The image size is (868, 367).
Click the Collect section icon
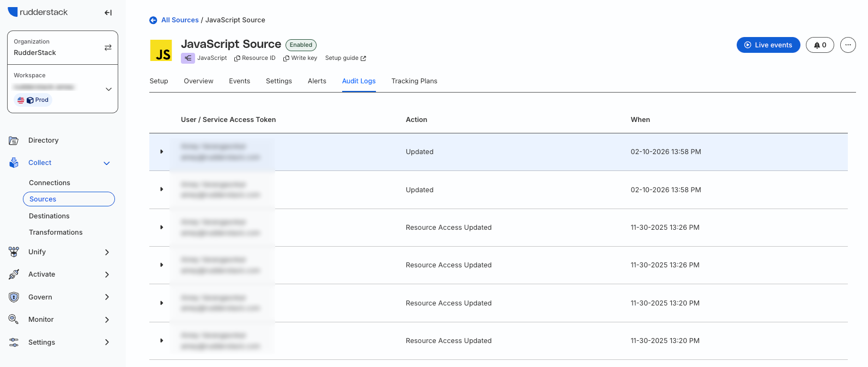click(14, 163)
